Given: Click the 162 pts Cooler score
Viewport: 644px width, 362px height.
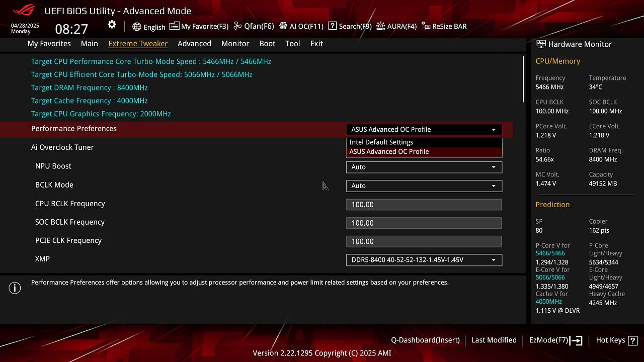Looking at the screenshot, I should [599, 230].
